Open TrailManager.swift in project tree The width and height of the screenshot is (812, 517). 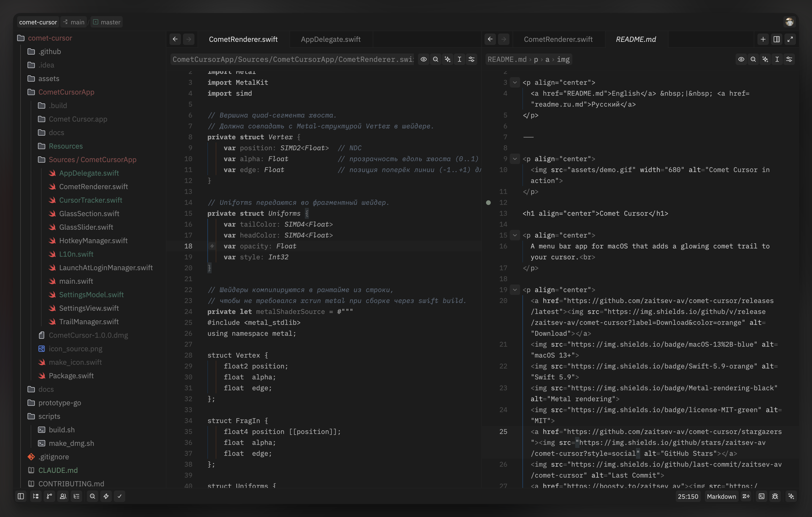tap(89, 322)
